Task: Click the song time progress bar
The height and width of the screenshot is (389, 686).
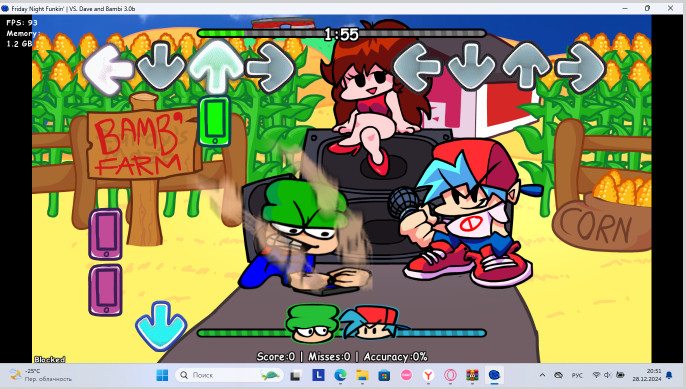Action: point(342,33)
